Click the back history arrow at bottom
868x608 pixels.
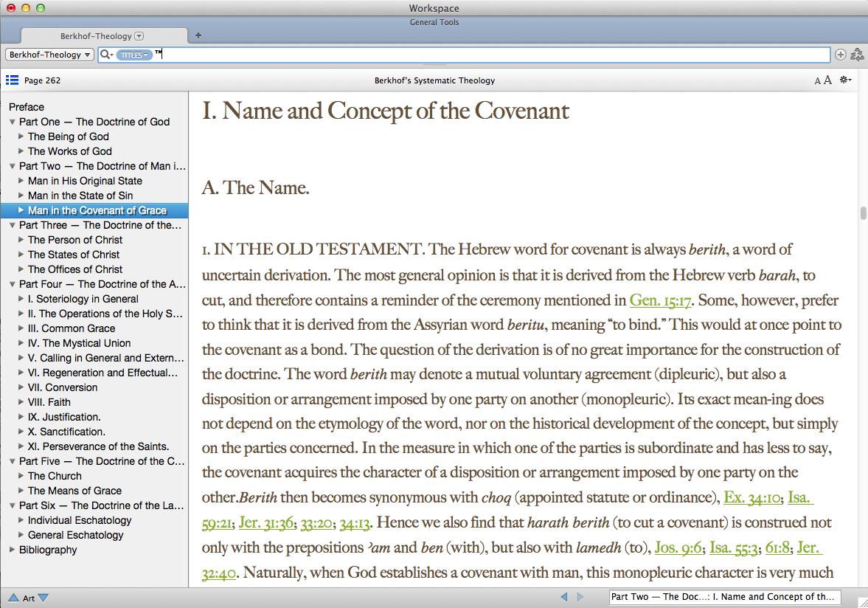click(564, 597)
